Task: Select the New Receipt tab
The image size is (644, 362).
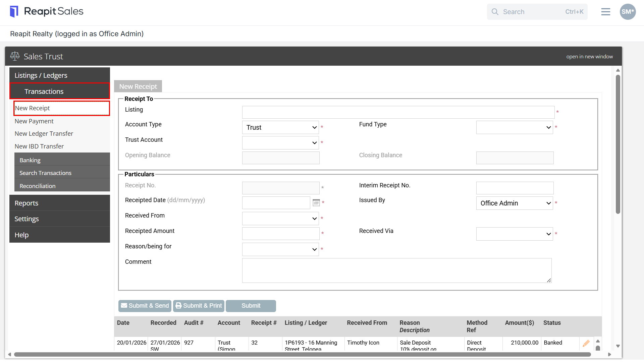Action: click(x=138, y=86)
